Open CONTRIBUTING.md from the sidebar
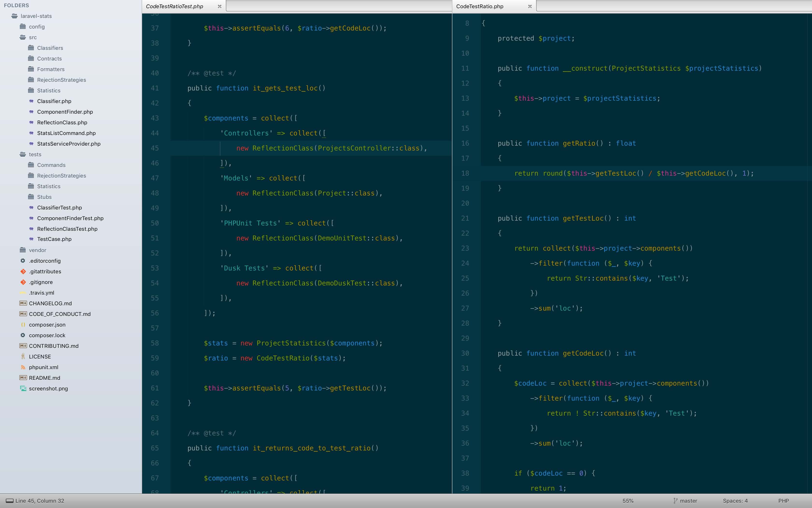812x508 pixels. (54, 346)
